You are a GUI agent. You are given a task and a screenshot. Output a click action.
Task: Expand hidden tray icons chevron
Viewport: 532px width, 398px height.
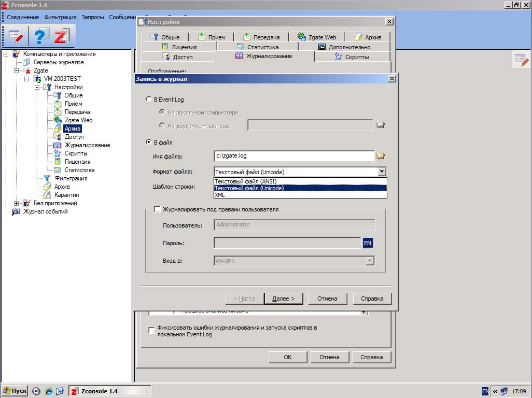[495, 391]
